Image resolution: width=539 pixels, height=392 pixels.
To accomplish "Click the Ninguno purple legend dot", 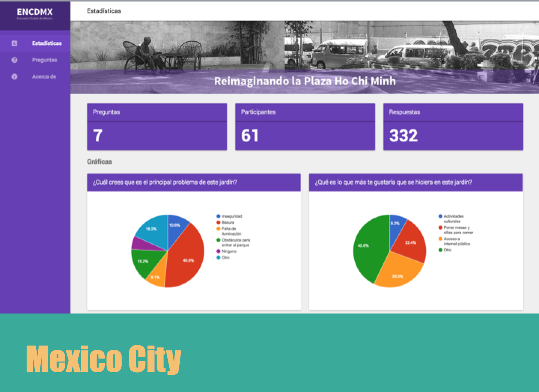I will (218, 251).
